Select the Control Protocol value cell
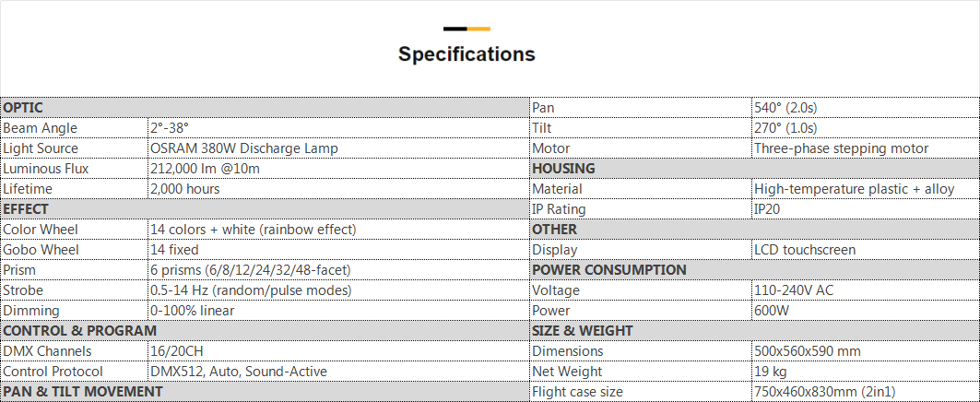This screenshot has height=402, width=980. pos(239,372)
